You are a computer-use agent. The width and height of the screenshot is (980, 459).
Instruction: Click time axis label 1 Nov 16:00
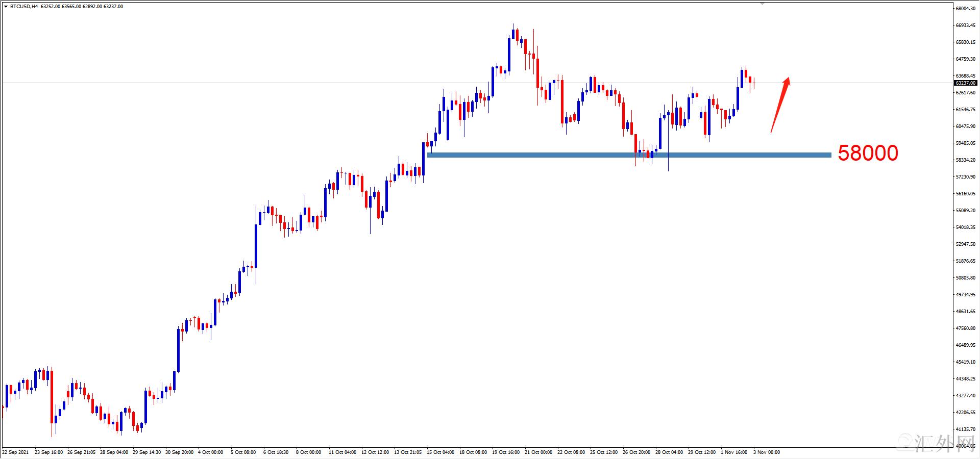point(734,452)
